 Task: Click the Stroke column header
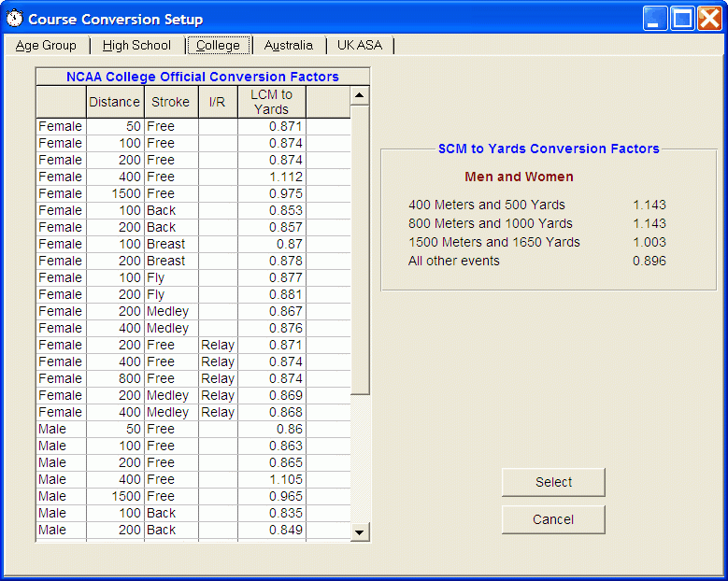[170, 102]
